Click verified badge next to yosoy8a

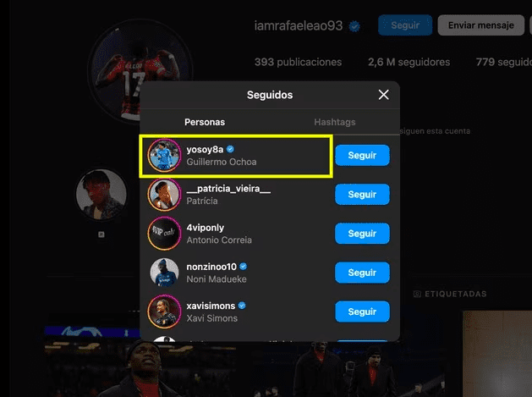click(230, 149)
